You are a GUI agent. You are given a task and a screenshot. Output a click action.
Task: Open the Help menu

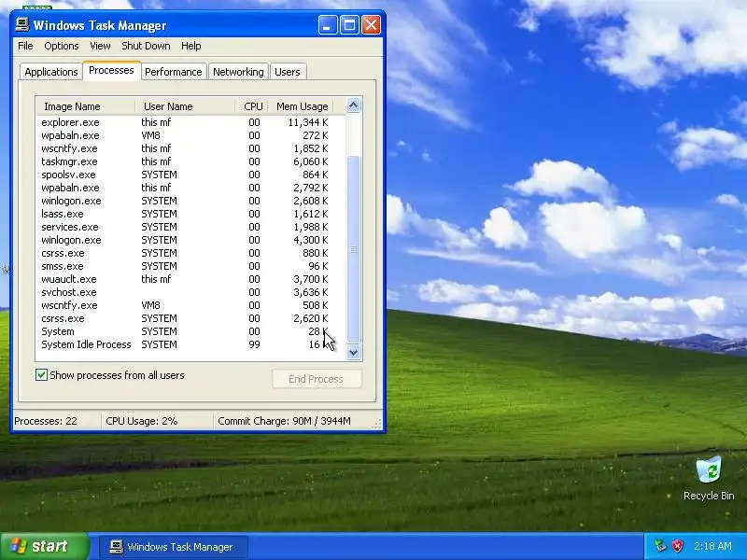(191, 46)
